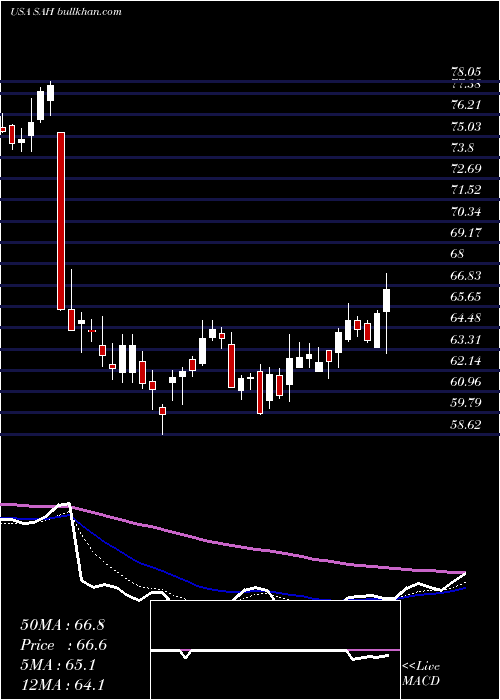Click the 'Price : 66.6' readout

click(63, 645)
